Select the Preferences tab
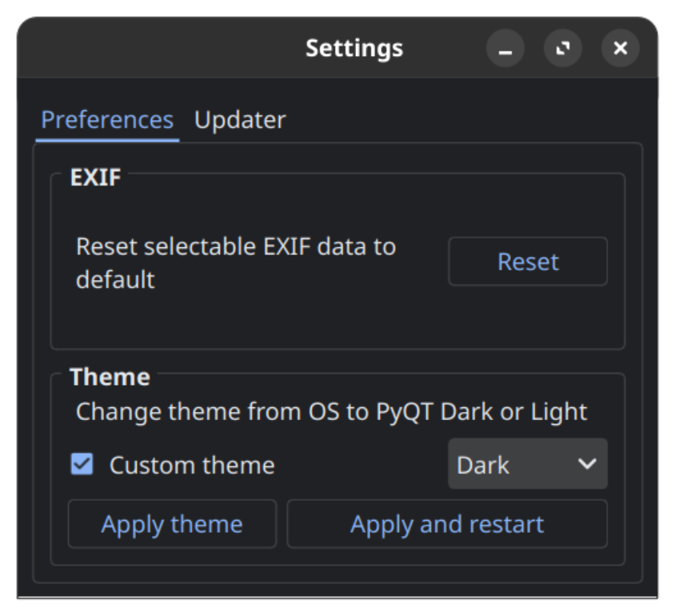 coord(107,120)
